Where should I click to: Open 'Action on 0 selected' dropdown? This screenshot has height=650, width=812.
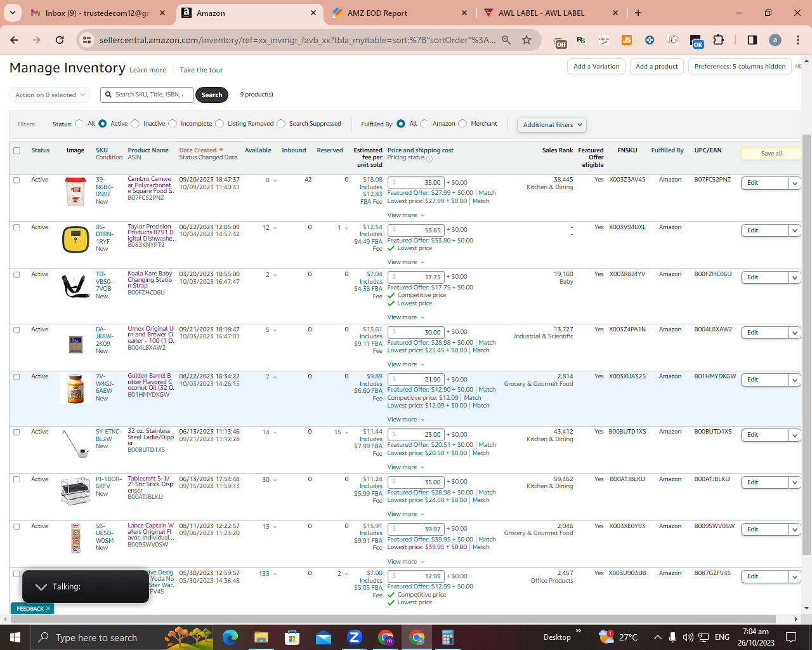pos(49,95)
